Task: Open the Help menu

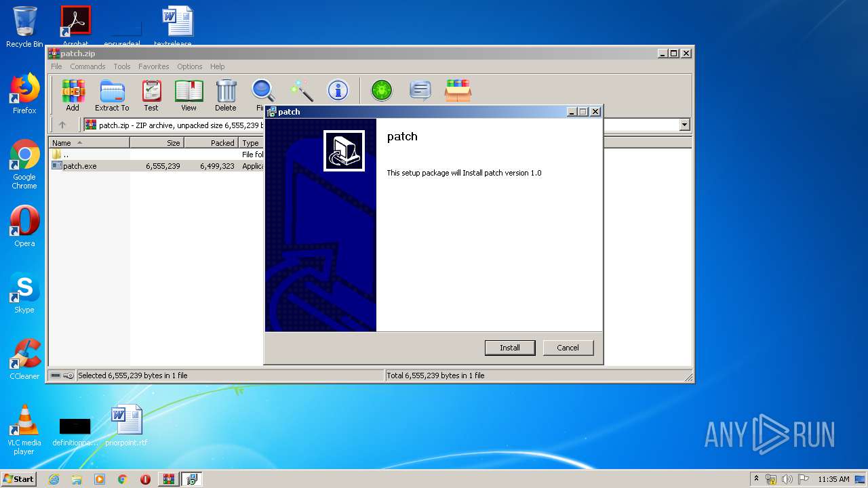Action: click(217, 66)
